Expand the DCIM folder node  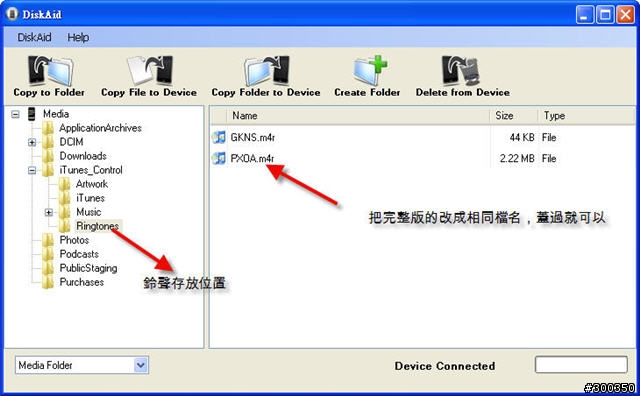tap(32, 142)
